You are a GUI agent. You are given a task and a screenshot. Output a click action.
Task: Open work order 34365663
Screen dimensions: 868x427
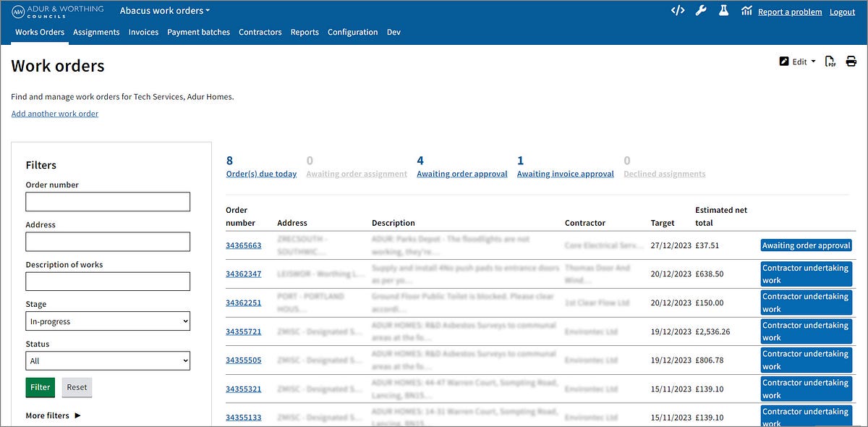[x=244, y=245]
